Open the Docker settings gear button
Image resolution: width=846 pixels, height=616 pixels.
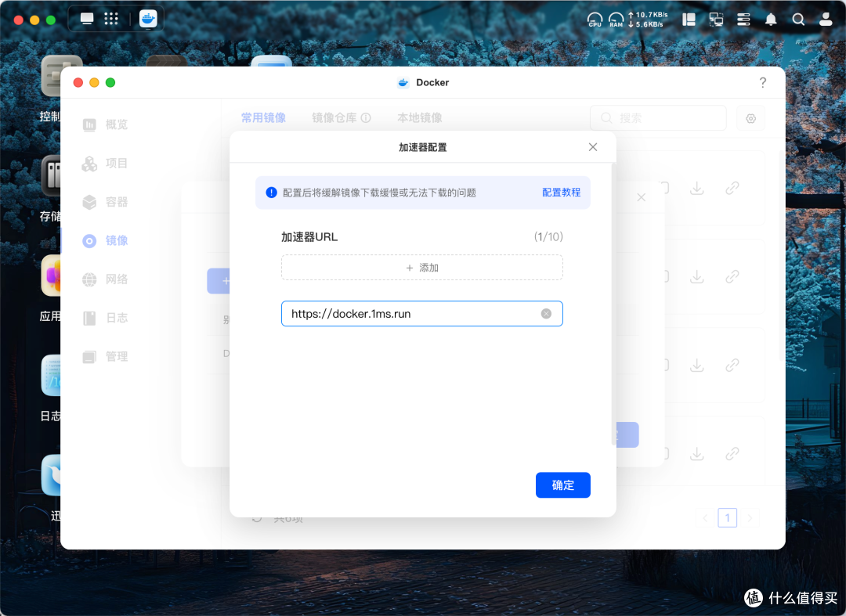coord(750,118)
